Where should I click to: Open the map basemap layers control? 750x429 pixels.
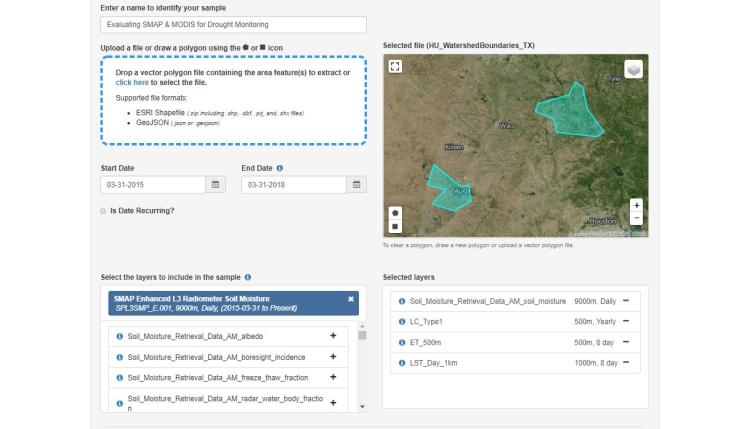point(633,69)
